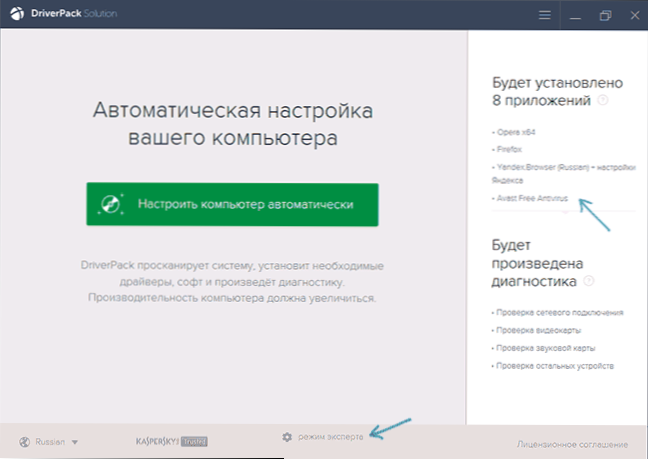The height and width of the screenshot is (459, 648).
Task: Close the DriverPack Solution window
Action: pyautogui.click(x=635, y=16)
